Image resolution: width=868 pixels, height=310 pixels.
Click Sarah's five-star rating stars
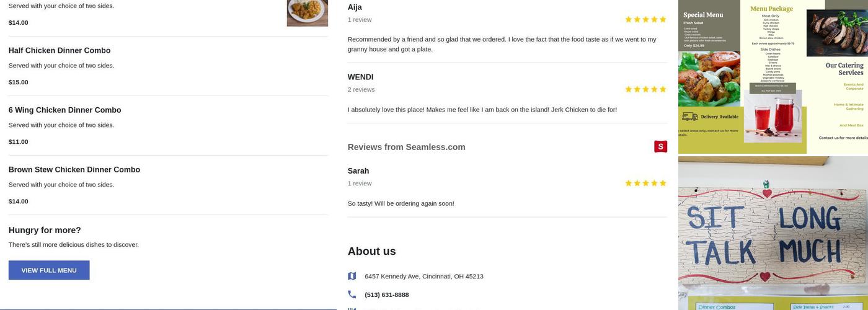click(x=645, y=184)
